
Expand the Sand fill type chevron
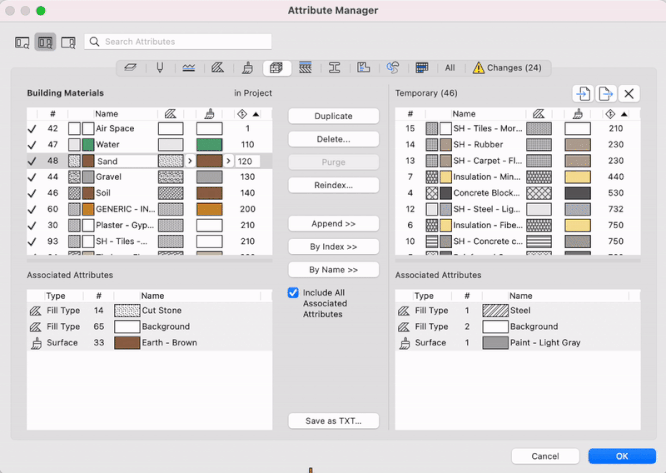click(x=190, y=161)
